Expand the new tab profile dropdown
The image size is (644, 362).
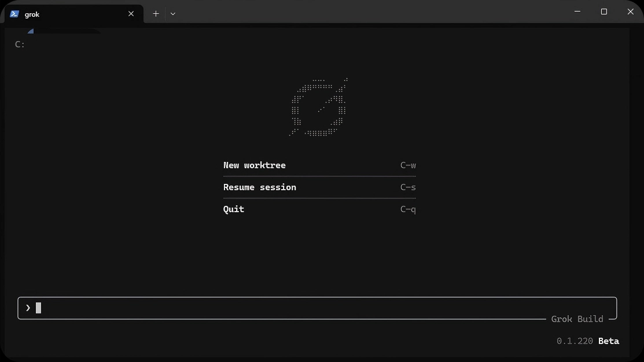coord(173,14)
